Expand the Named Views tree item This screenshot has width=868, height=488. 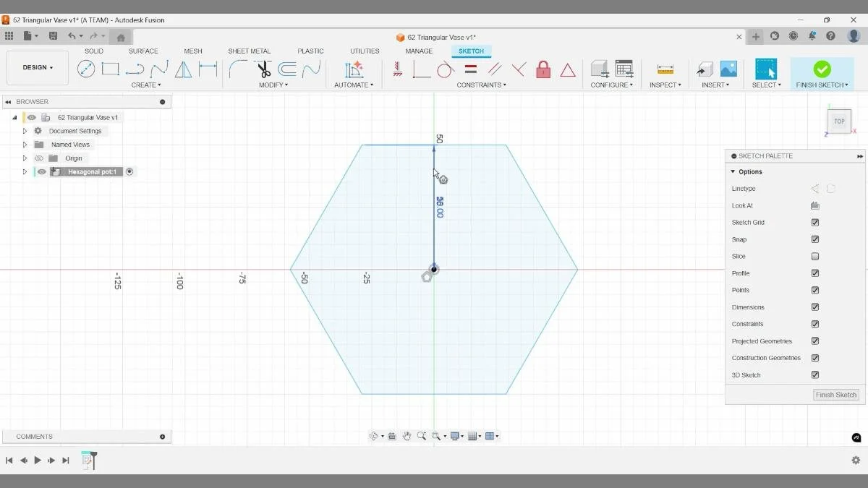coord(24,144)
